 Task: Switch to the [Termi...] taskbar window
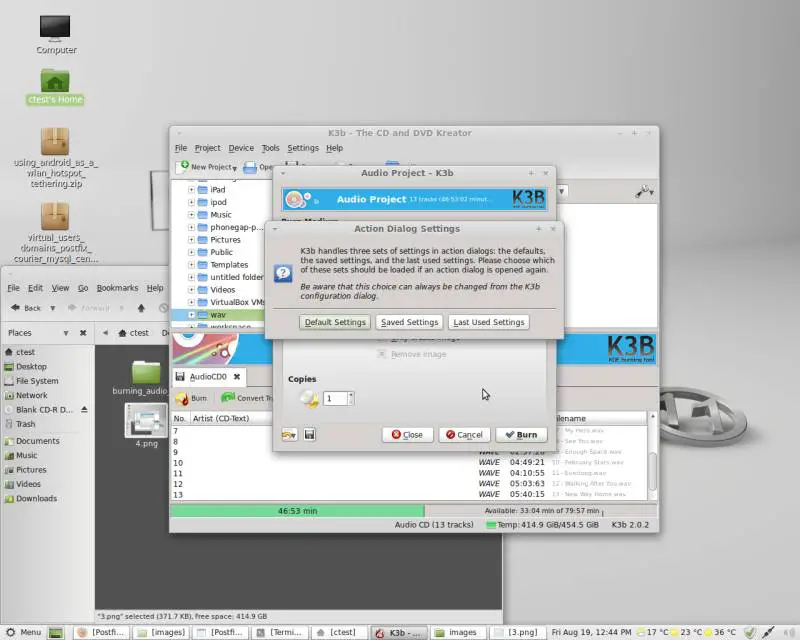click(x=280, y=632)
